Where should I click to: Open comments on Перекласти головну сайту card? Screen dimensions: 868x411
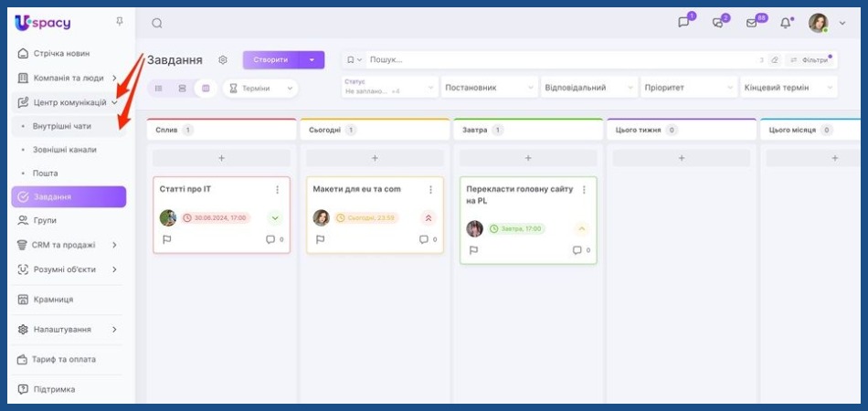point(577,250)
